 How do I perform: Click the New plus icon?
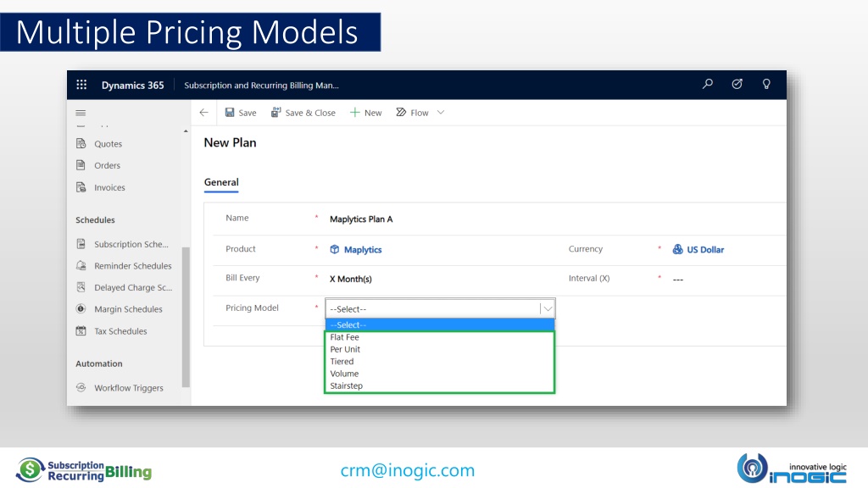(x=355, y=113)
